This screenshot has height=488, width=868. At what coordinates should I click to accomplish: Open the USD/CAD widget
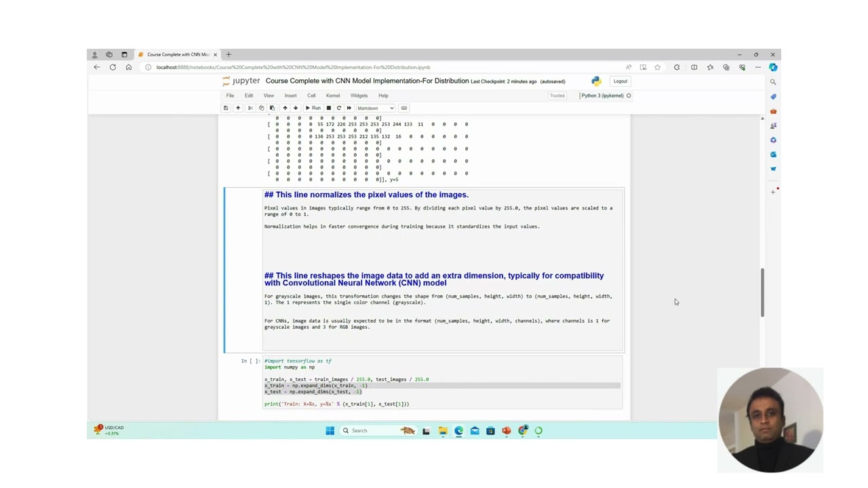tap(108, 430)
